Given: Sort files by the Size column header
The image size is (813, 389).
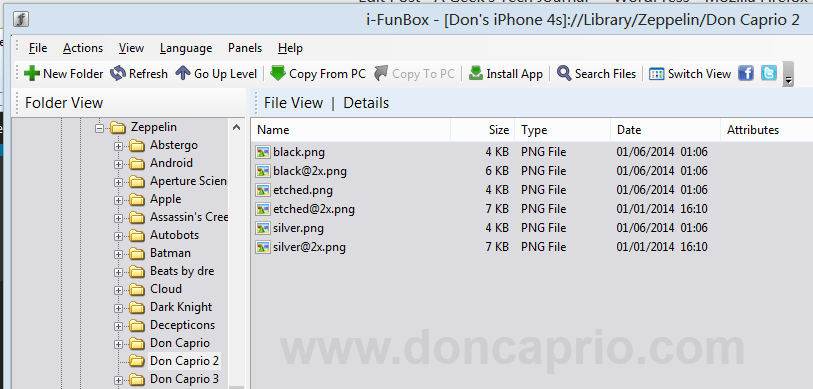Looking at the screenshot, I should (x=483, y=130).
